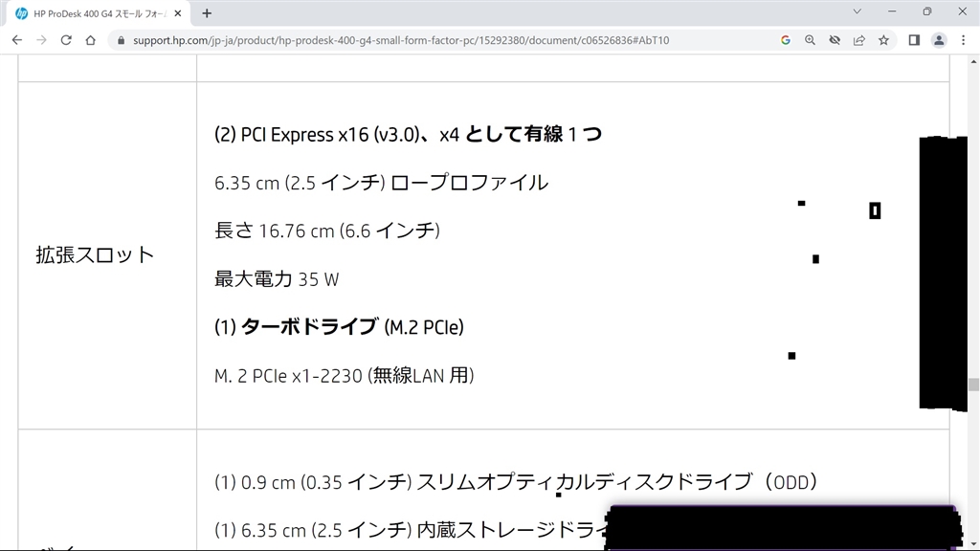The image size is (980, 551).
Task: Click the M. 2 PCIe x1-2230 無線LAN line
Action: [x=344, y=375]
